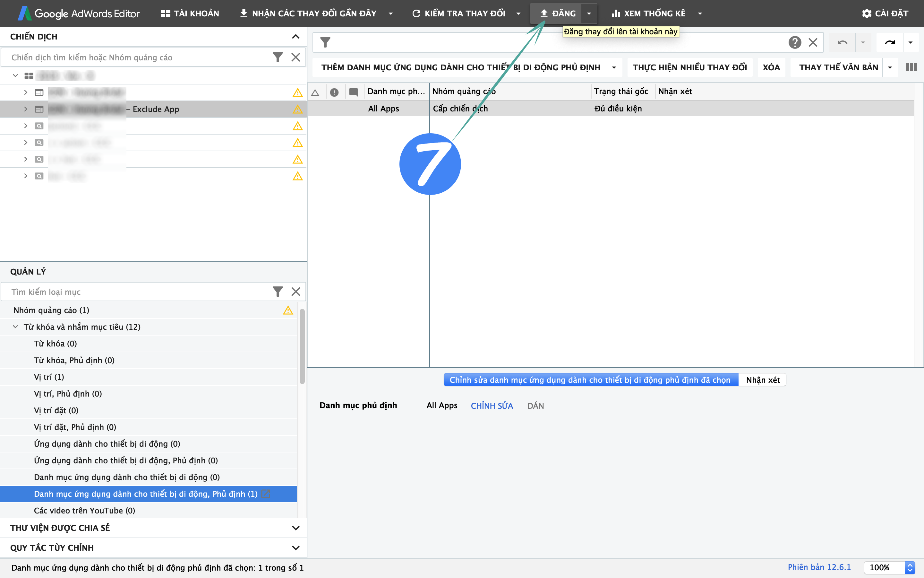
Task: Select Từ khóa, Phủ định (0)
Action: tap(148, 361)
